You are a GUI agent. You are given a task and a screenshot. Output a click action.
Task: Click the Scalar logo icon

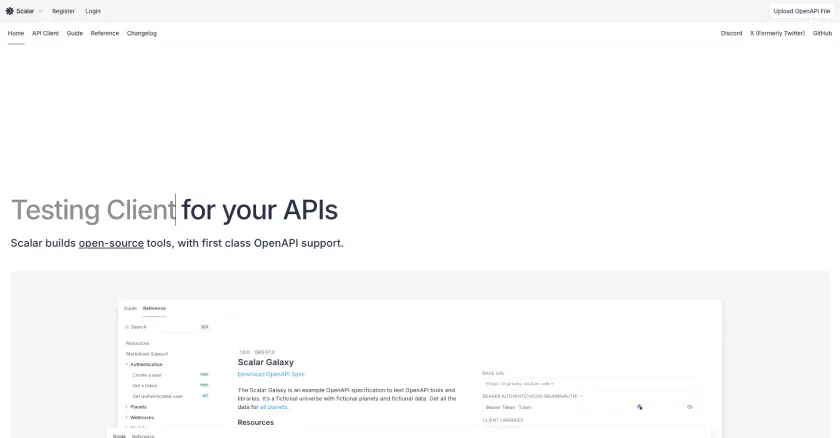10,11
